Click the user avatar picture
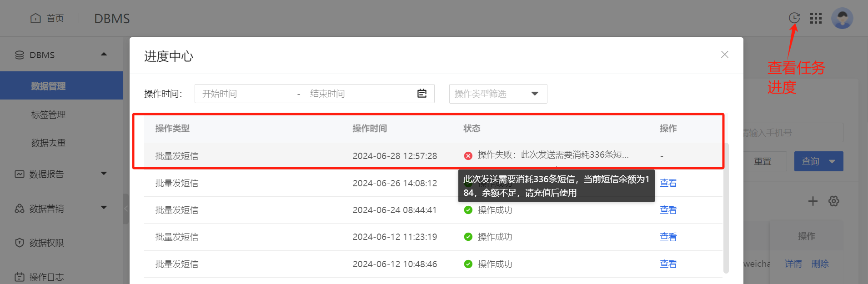The width and height of the screenshot is (868, 284). [x=842, y=18]
